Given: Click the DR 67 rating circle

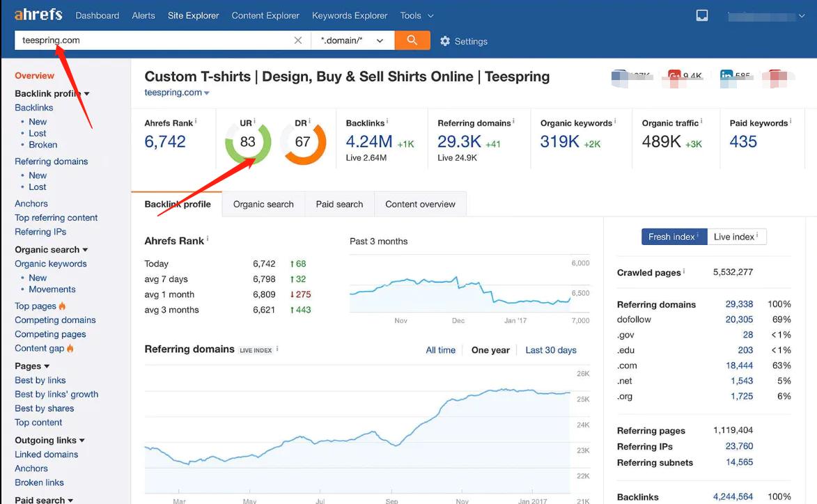Looking at the screenshot, I should pos(302,142).
